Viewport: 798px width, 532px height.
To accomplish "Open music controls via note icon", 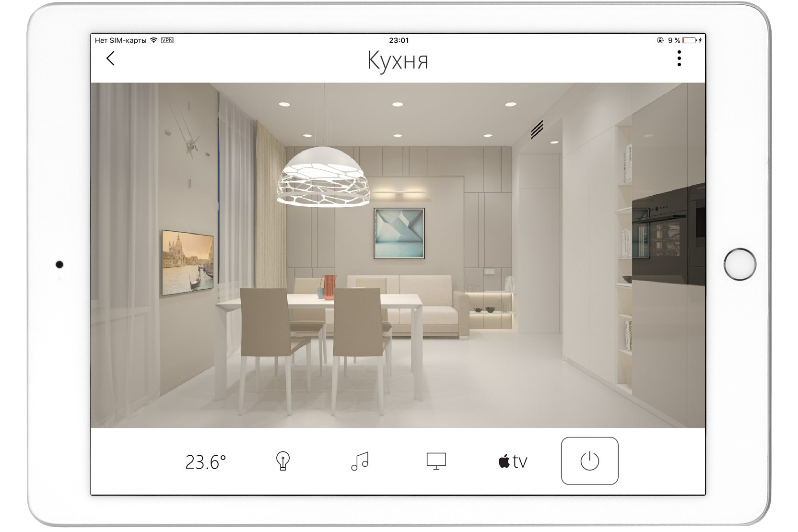I will pyautogui.click(x=360, y=461).
